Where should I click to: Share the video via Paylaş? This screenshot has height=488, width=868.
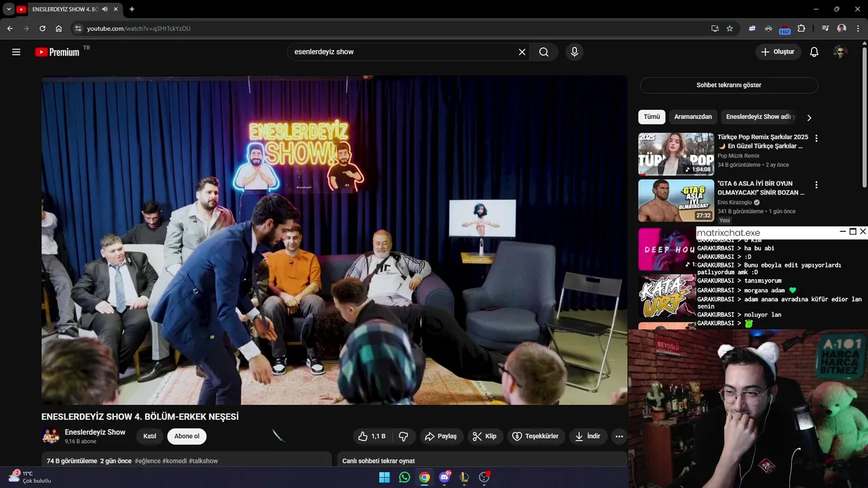point(441,436)
